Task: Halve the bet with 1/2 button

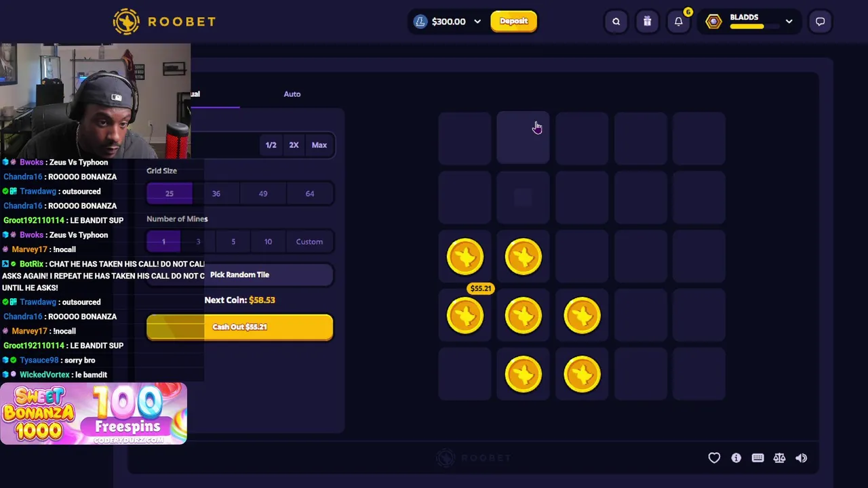Action: point(271,145)
